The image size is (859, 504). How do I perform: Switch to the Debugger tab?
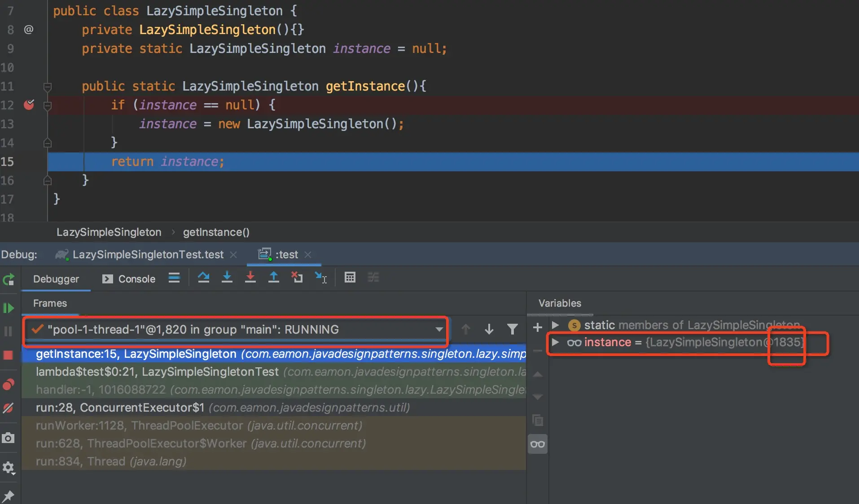click(56, 279)
